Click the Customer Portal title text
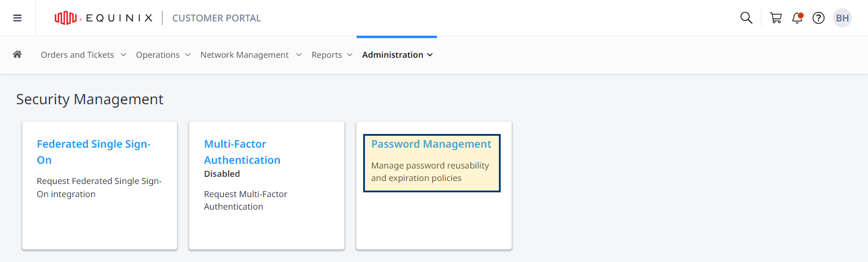Screen dimensions: 868x262 [x=217, y=18]
